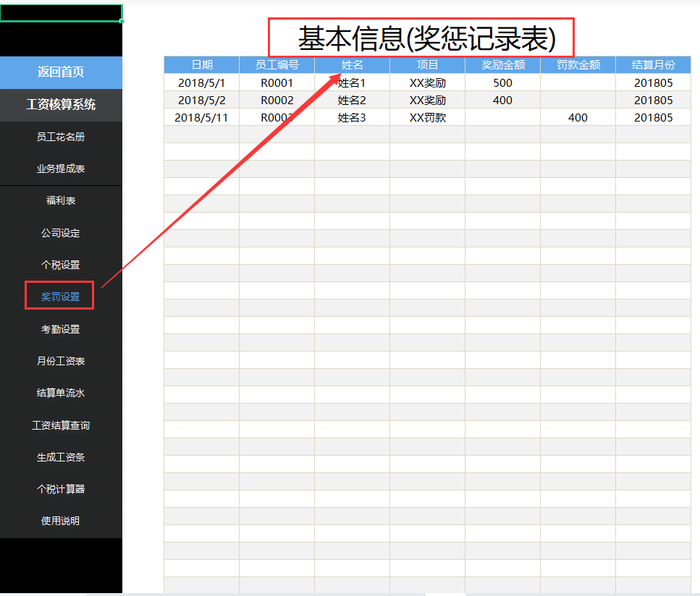Go to 月份工资表 in the sidebar
The image size is (700, 596).
61,361
